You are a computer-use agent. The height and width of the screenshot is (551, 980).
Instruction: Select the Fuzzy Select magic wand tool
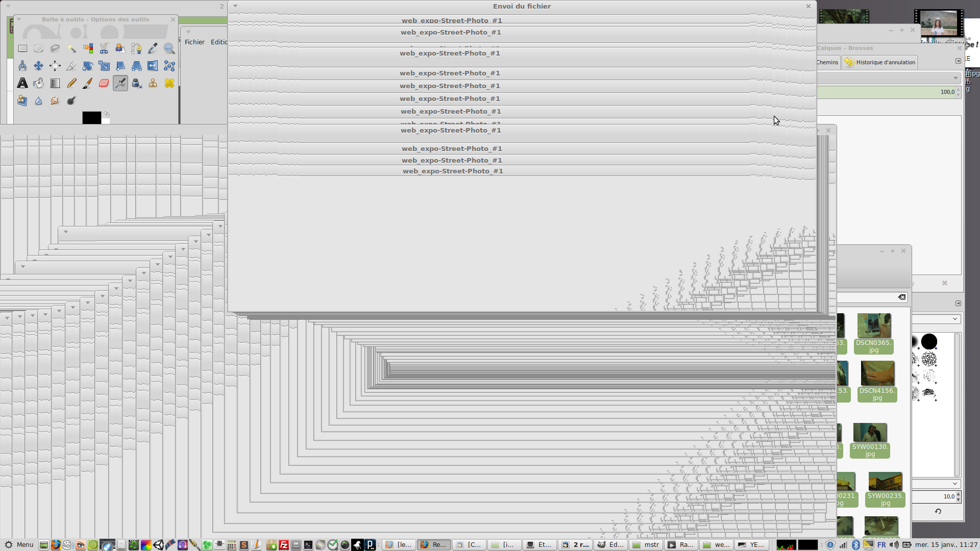click(71, 48)
